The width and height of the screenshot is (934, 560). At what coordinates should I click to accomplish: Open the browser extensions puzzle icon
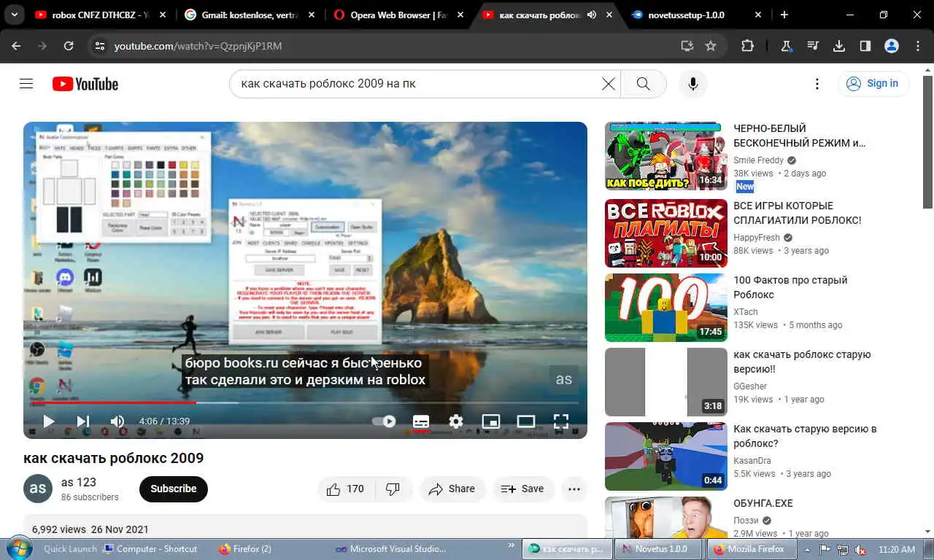click(x=747, y=46)
